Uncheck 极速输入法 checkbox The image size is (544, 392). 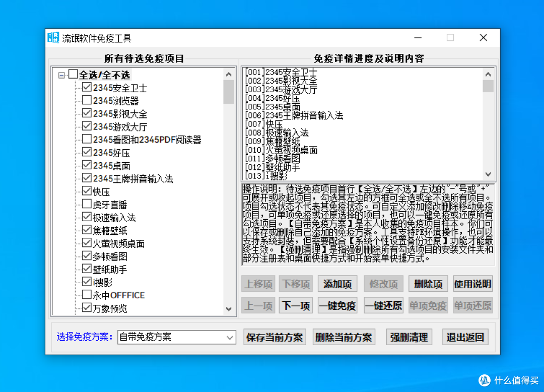pyautogui.click(x=87, y=217)
